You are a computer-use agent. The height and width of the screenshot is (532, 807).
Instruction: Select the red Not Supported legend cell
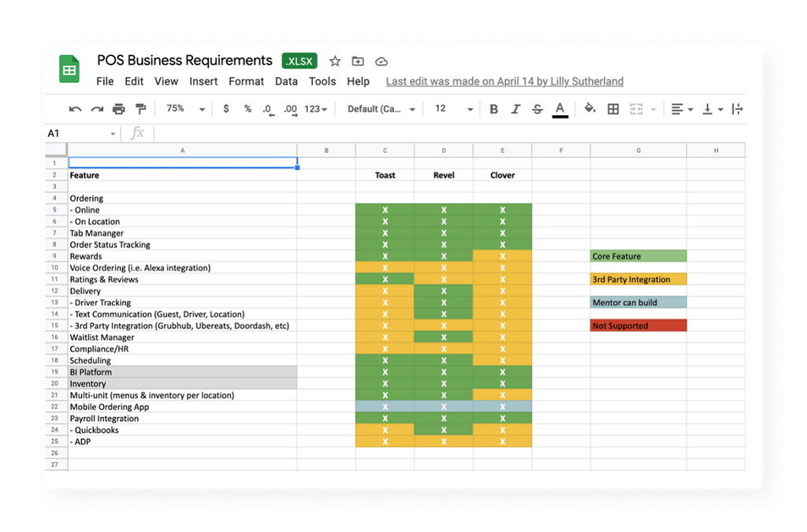(638, 326)
